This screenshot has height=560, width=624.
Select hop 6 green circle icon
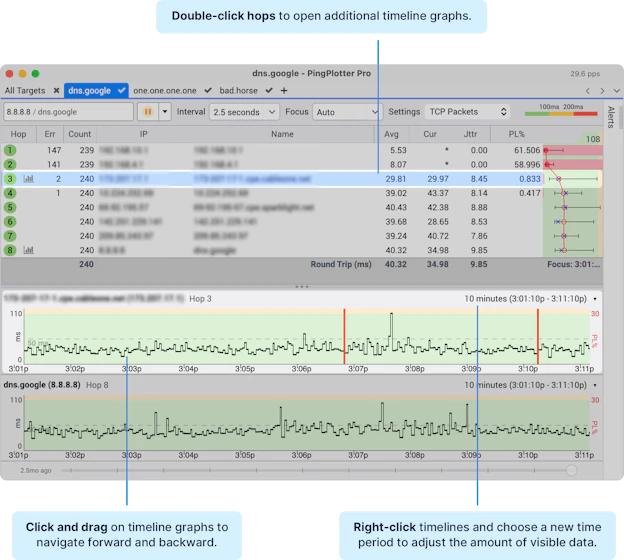10,222
